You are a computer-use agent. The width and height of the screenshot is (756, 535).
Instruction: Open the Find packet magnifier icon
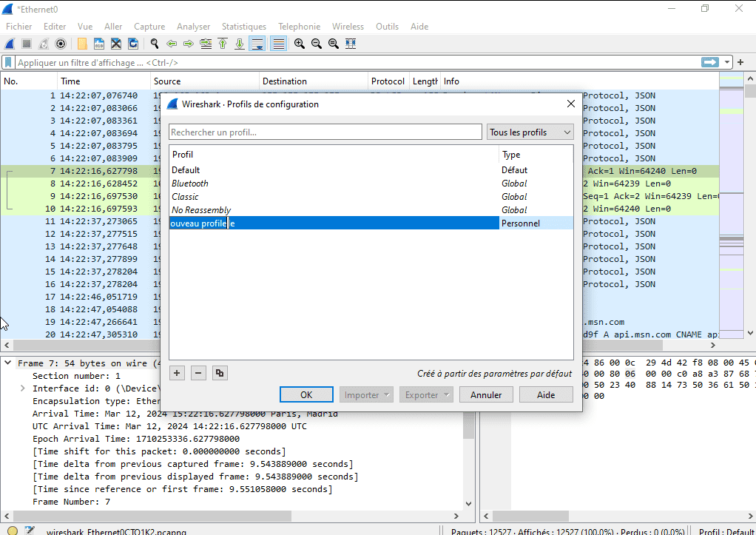tap(155, 44)
